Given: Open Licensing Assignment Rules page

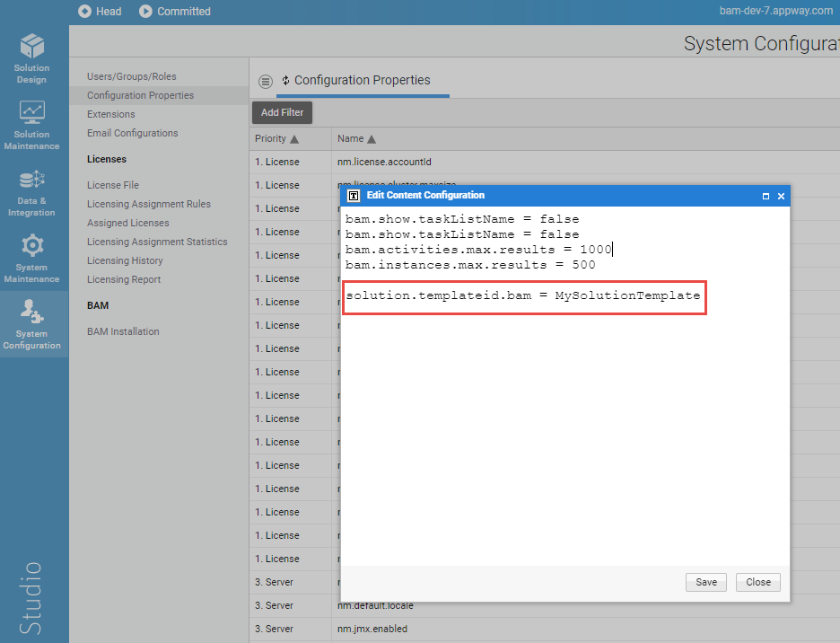Looking at the screenshot, I should pos(149,204).
